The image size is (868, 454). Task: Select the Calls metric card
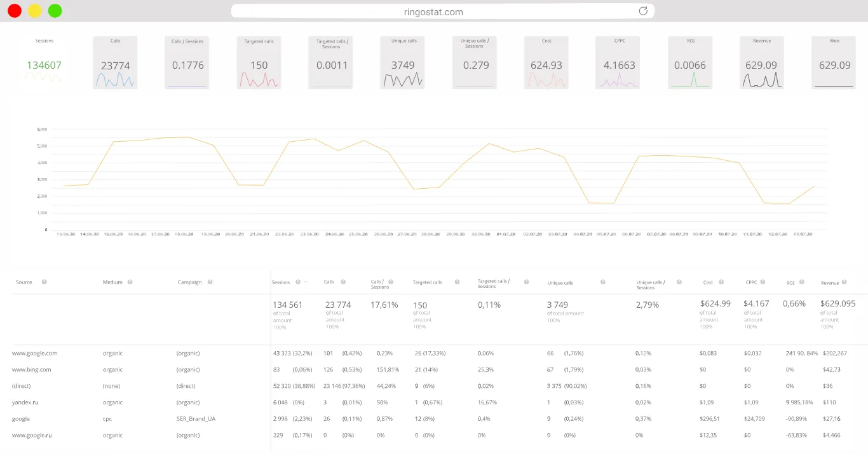pyautogui.click(x=115, y=62)
